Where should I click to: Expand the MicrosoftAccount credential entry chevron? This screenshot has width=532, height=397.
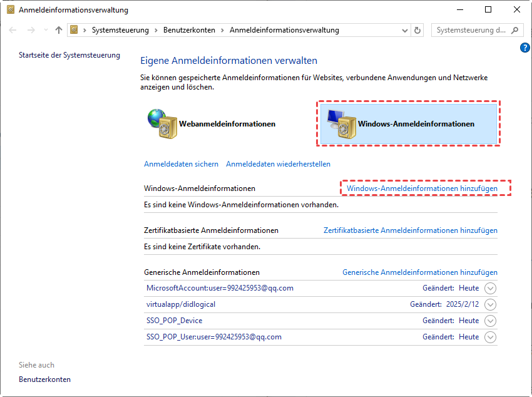pos(491,288)
